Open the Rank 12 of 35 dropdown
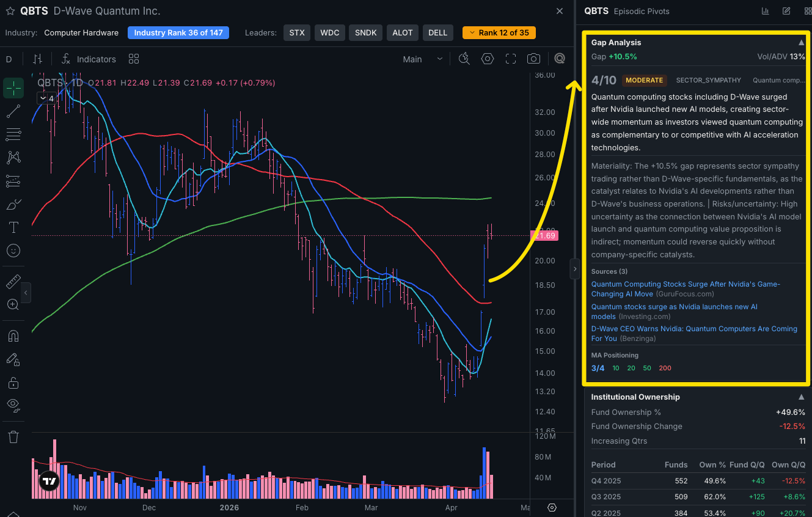 pos(499,32)
